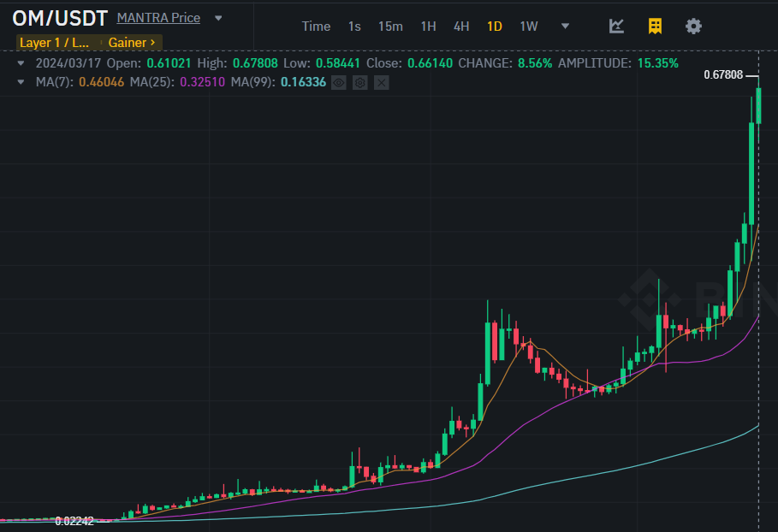
Task: Hide the MA indicator using the eye icon
Action: click(x=339, y=82)
